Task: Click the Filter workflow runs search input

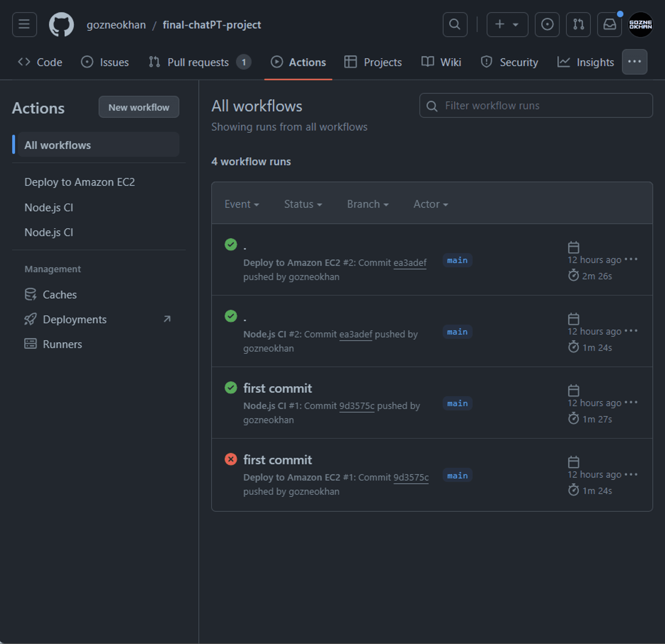Action: [x=534, y=105]
